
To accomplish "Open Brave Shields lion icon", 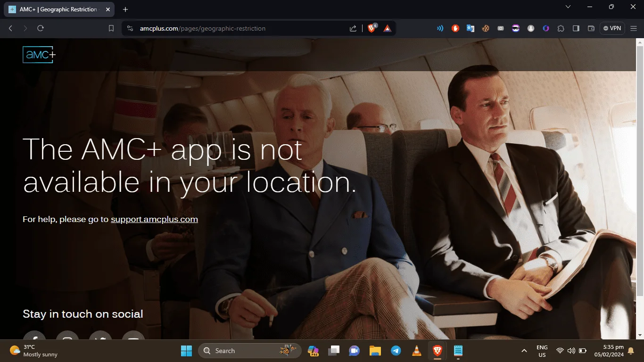I will [372, 28].
